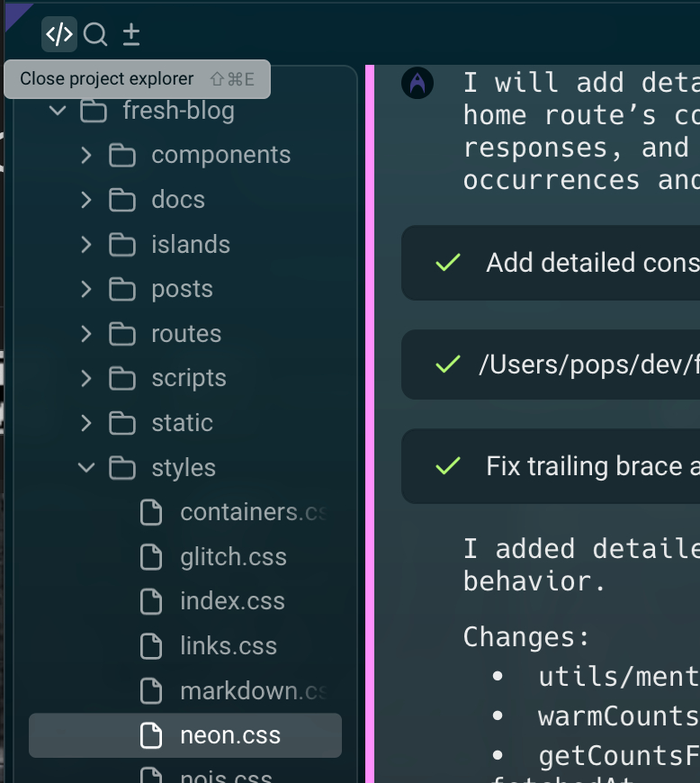Open the search magnifier icon
Image resolution: width=700 pixels, height=783 pixels.
click(x=95, y=35)
